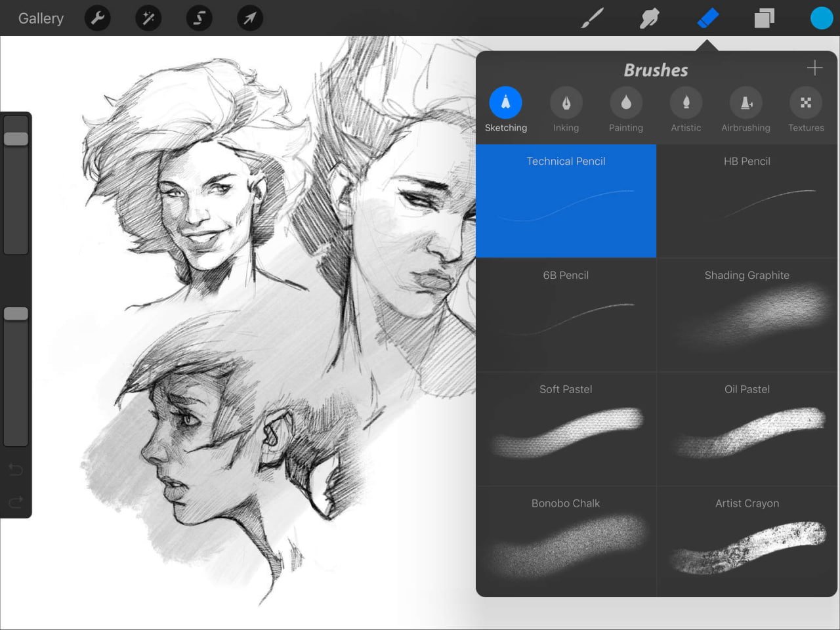Show the Airbrushing brush set
This screenshot has width=840, height=630.
point(745,110)
